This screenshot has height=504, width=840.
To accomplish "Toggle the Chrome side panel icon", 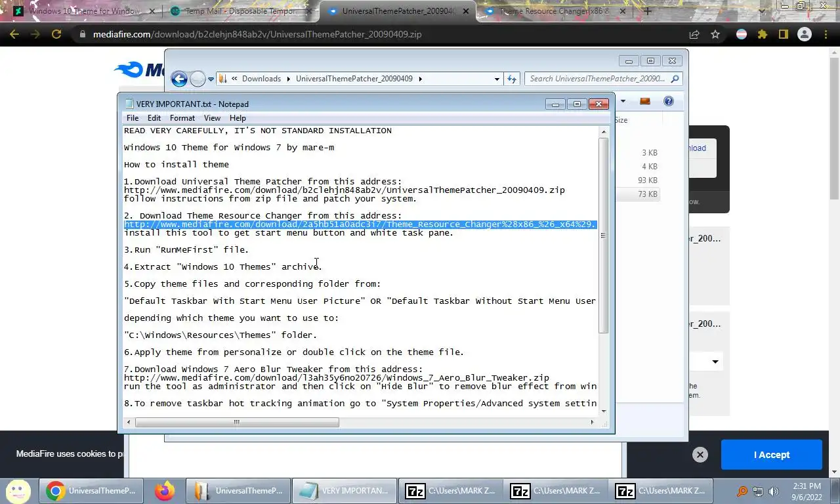I will click(783, 35).
